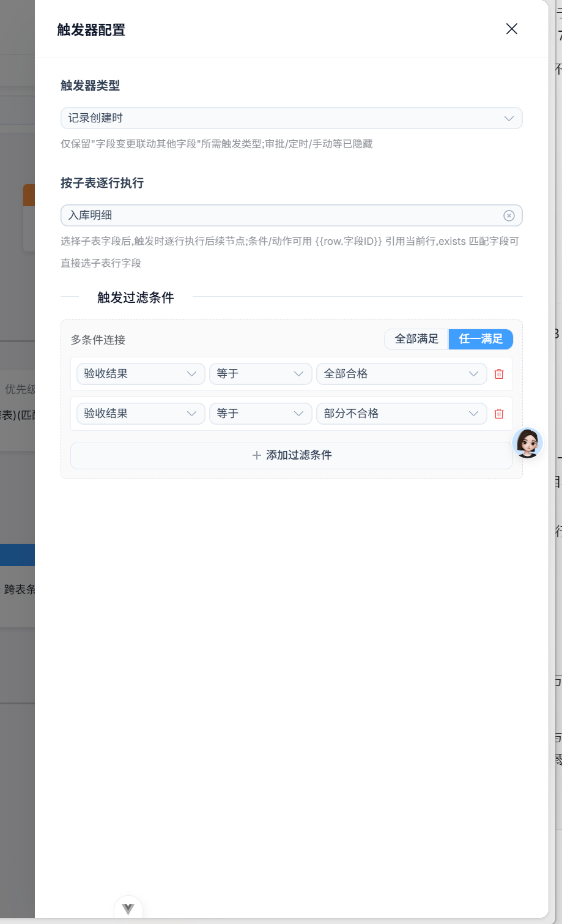Click the 多条件连接 label
The height and width of the screenshot is (924, 562).
(x=98, y=340)
